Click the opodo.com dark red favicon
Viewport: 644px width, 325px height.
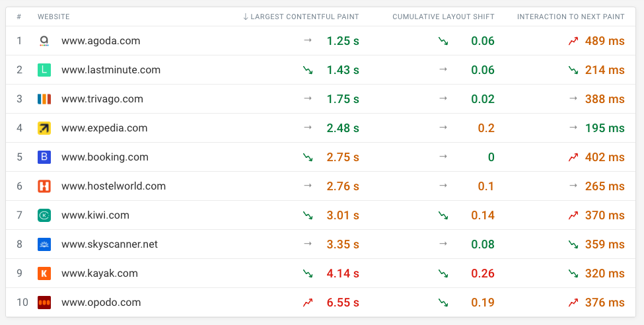point(44,303)
